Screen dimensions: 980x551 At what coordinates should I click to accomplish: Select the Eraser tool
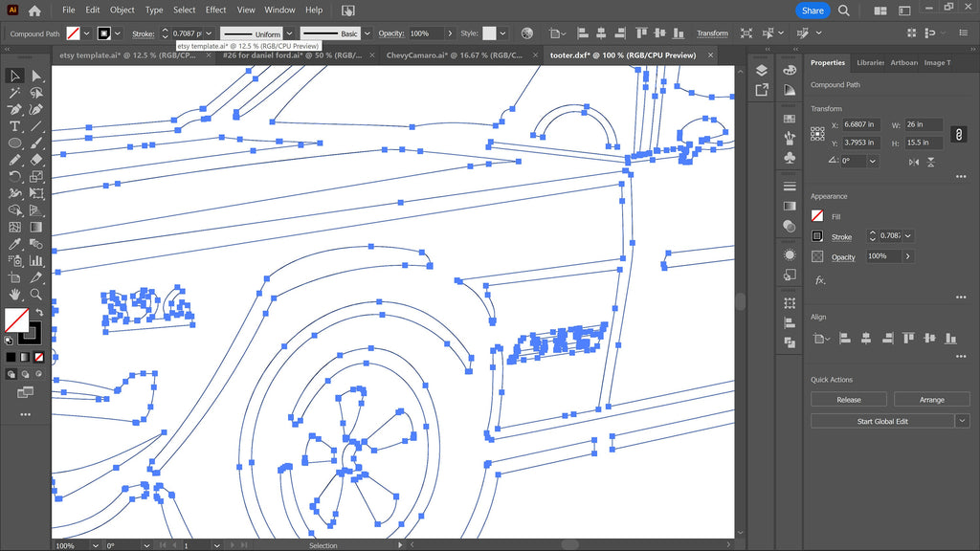click(36, 160)
